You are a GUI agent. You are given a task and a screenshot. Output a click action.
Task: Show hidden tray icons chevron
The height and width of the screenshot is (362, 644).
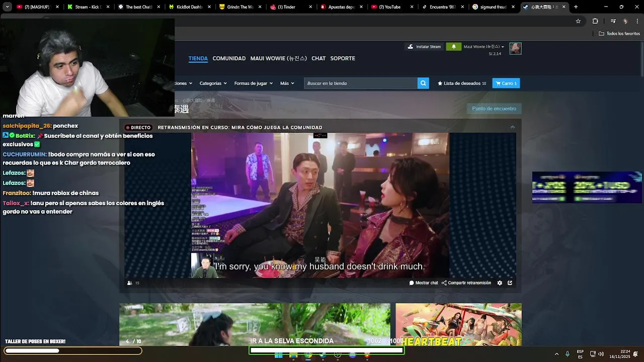click(556, 354)
